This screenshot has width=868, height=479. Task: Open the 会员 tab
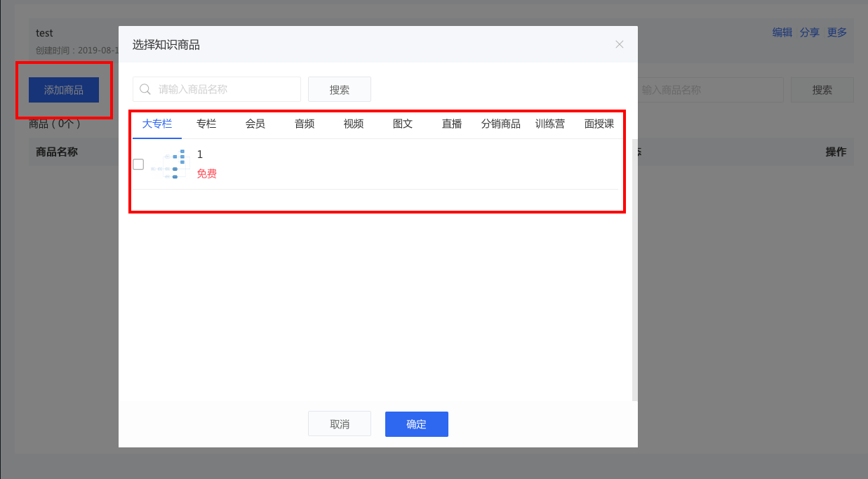[255, 124]
